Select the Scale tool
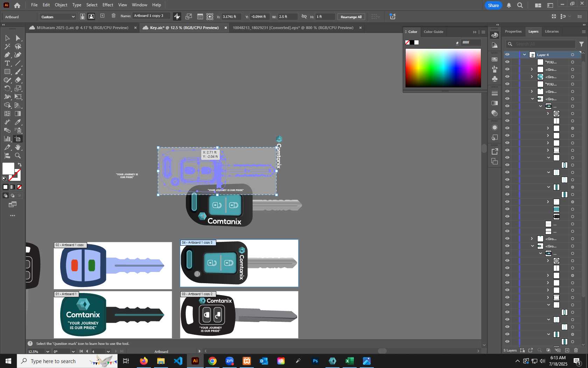This screenshot has height=368, width=588. click(18, 88)
